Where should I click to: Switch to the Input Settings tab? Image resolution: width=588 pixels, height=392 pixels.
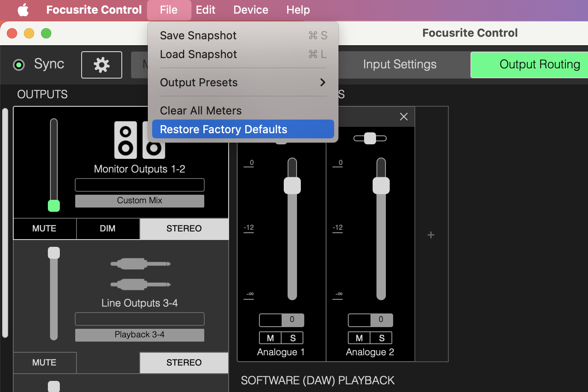coord(400,64)
